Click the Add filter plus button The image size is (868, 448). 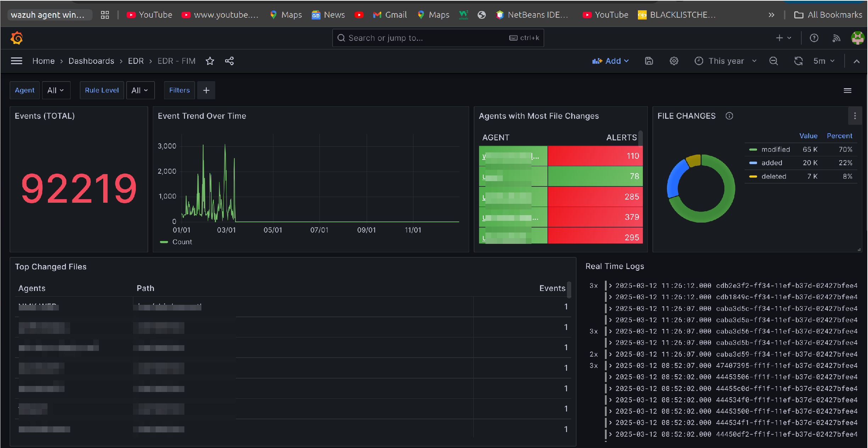[206, 90]
